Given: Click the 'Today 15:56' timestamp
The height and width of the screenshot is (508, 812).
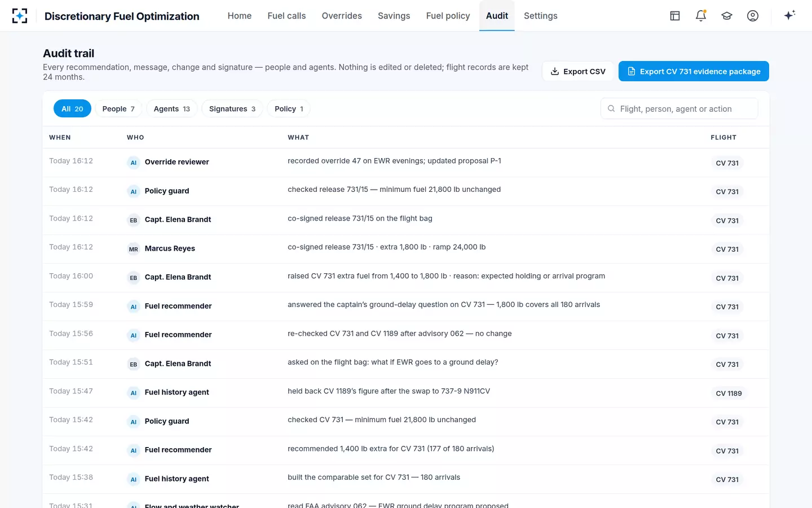Looking at the screenshot, I should [71, 334].
